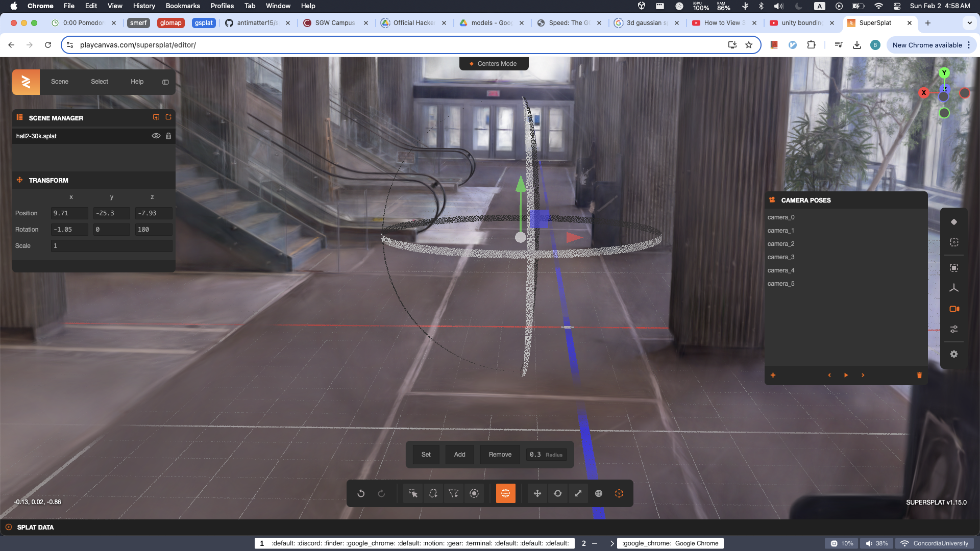Image resolution: width=980 pixels, height=551 pixels.
Task: Open the Select menu
Action: (x=100, y=82)
